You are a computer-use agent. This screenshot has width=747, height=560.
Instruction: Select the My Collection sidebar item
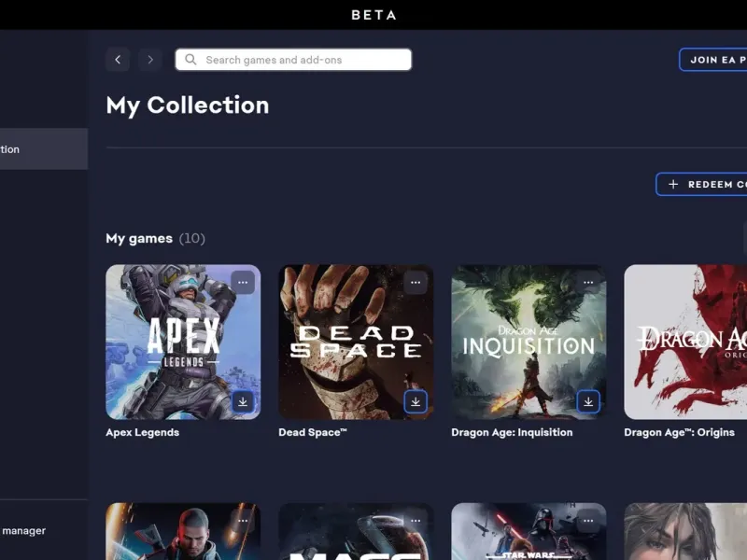click(44, 149)
